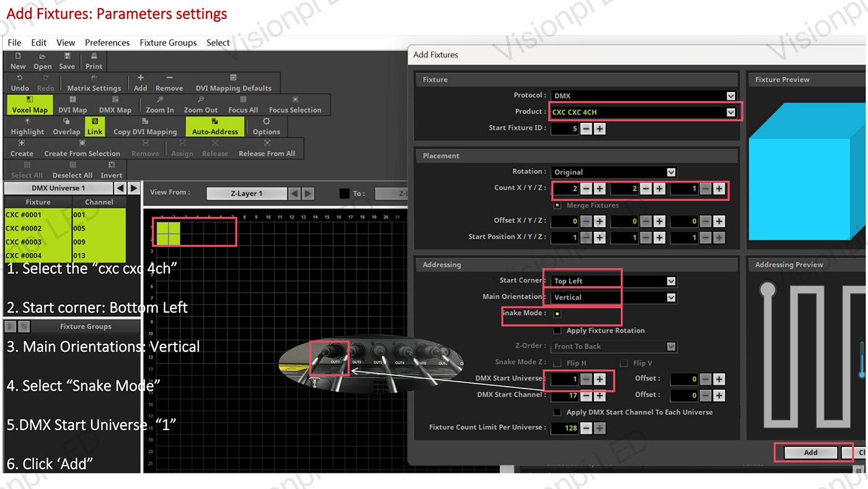The width and height of the screenshot is (868, 489).
Task: Click the Channel column header
Action: (x=99, y=202)
